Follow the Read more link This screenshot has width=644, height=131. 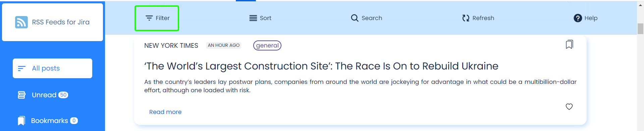click(x=165, y=112)
